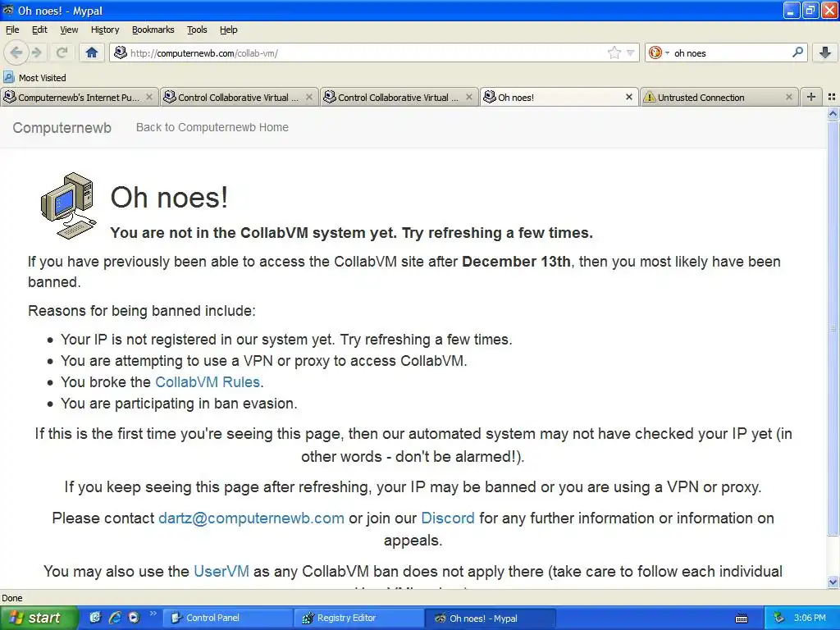840x630 pixels.
Task: Click the 'Done' status bar text
Action: click(11, 598)
